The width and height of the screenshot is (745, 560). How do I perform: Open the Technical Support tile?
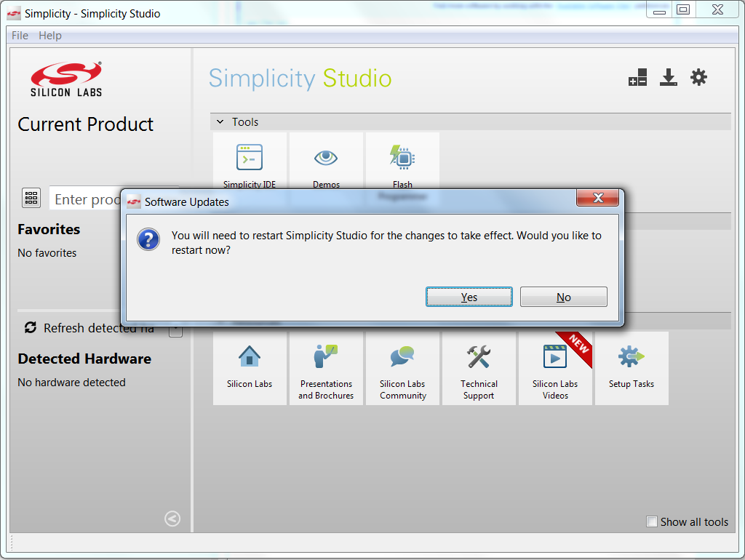coord(479,369)
